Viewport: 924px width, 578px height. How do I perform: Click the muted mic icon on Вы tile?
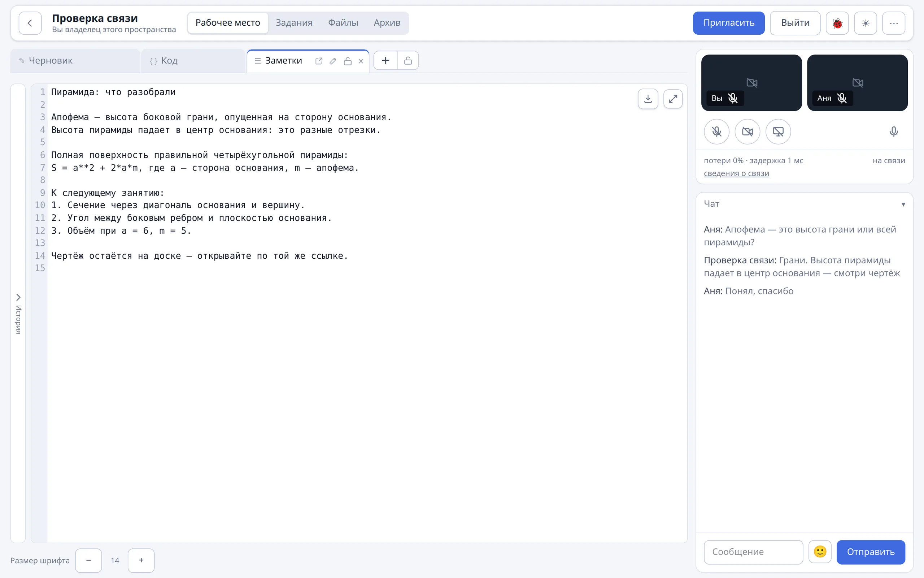coord(732,98)
